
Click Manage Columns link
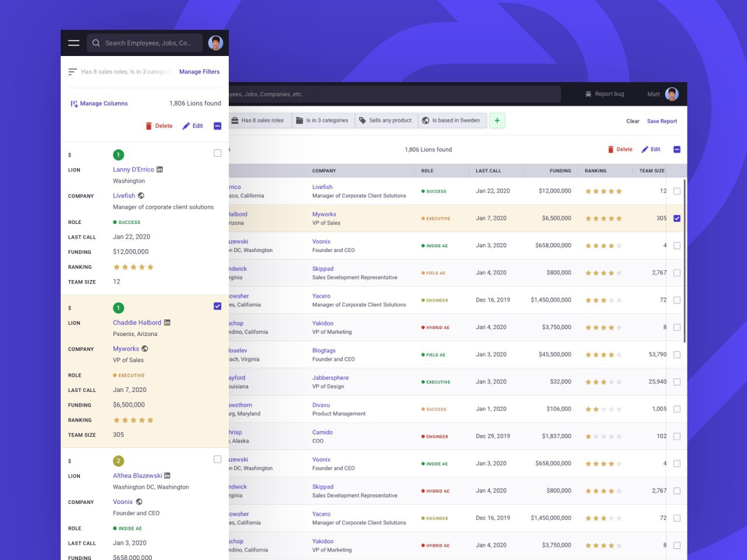pyautogui.click(x=104, y=104)
